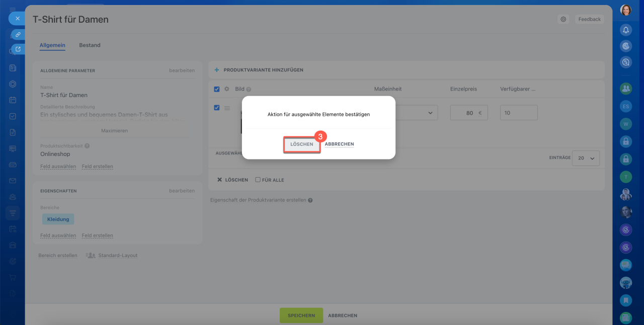This screenshot has width=644, height=325.
Task: Switch to the Bestand tab
Action: coord(90,45)
